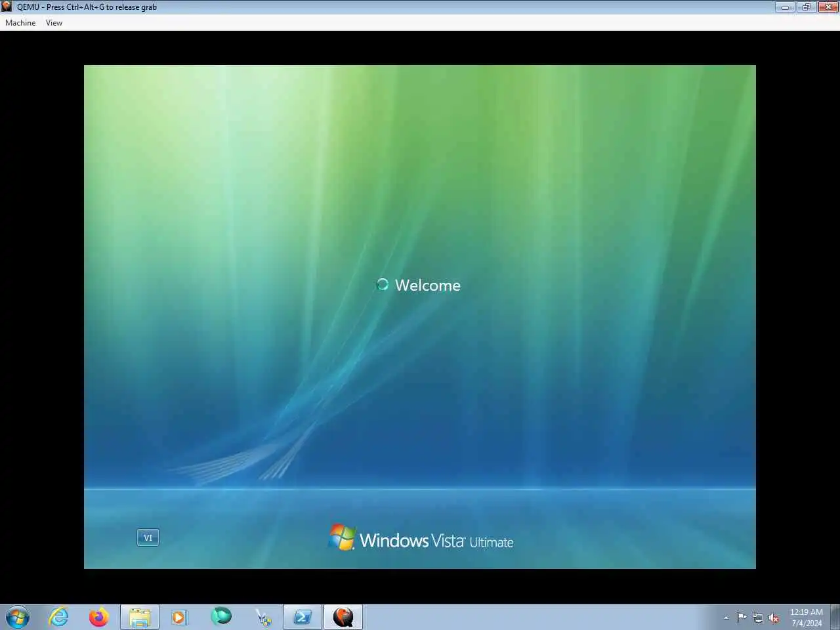840x630 pixels.
Task: Open the Windows Start menu orb
Action: coord(18,618)
